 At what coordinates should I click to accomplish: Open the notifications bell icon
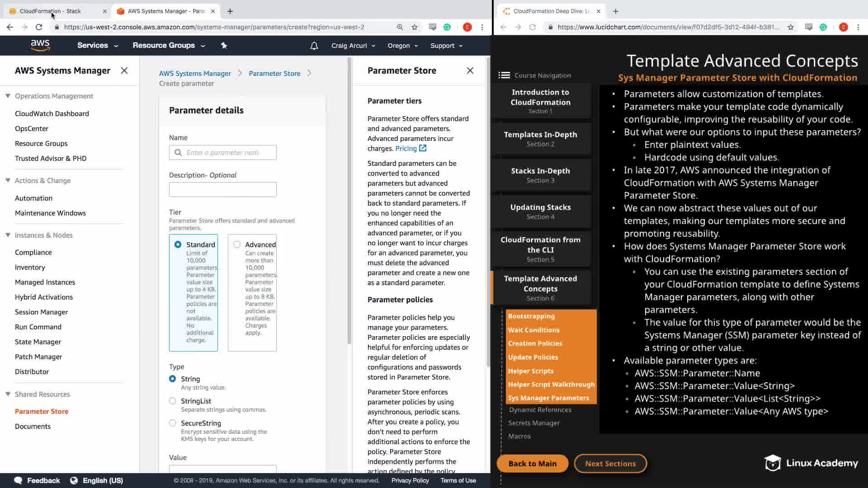point(314,46)
